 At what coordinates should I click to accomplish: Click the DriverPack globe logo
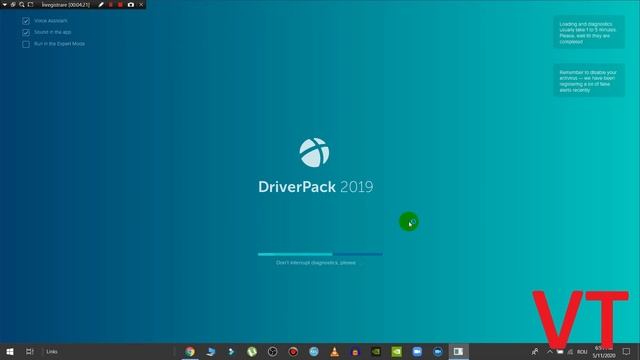point(314,153)
